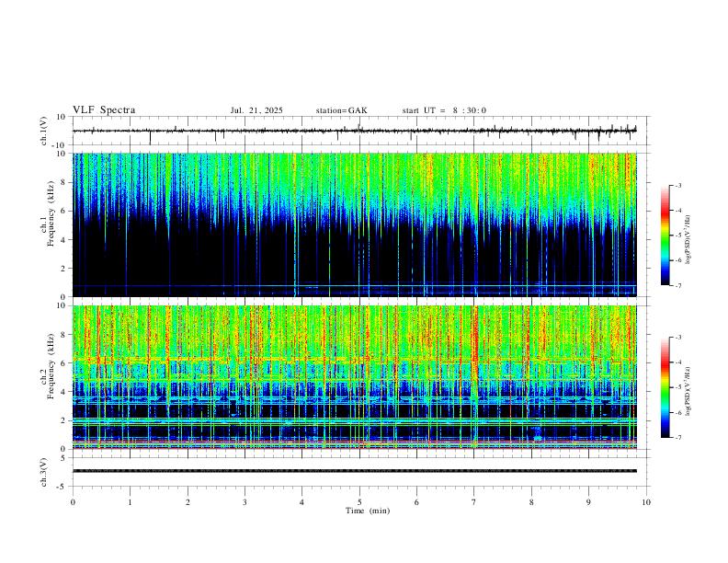Click the "Time (min)" axis label
The width and height of the screenshot is (728, 563).
click(368, 511)
